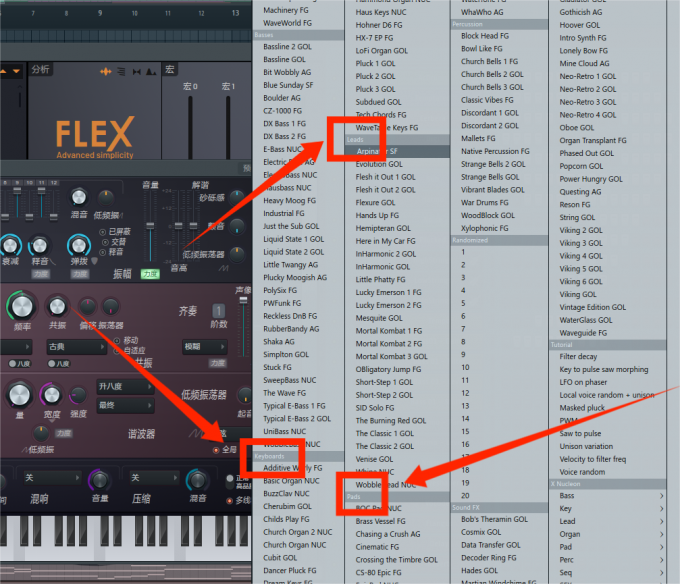Click the 释音 release knob
Screen dimensions: 680x584
coord(39,246)
